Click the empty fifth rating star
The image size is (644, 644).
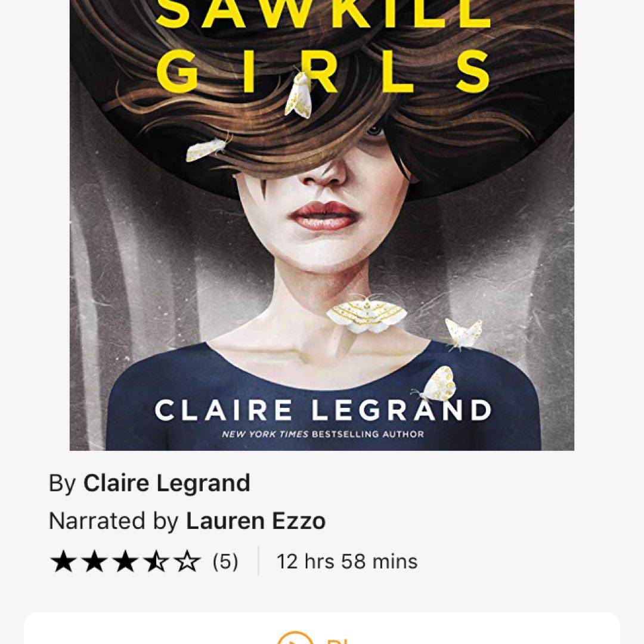187,562
